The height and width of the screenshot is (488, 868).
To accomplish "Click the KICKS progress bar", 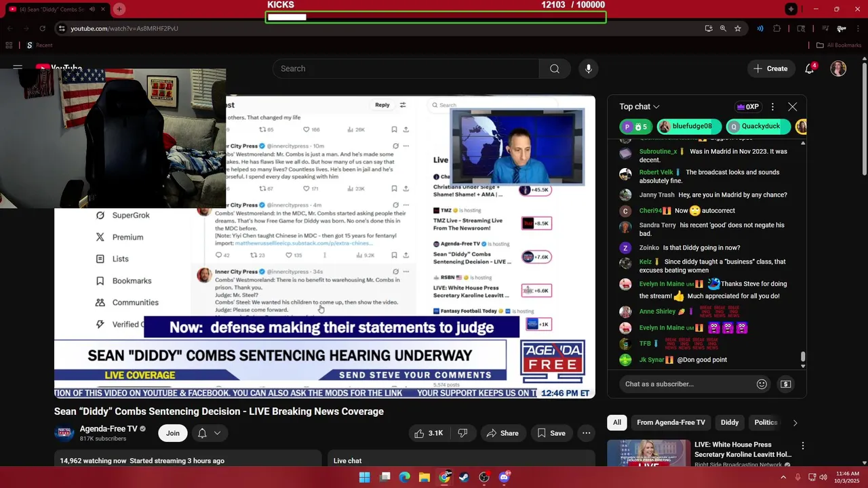I will coord(435,17).
